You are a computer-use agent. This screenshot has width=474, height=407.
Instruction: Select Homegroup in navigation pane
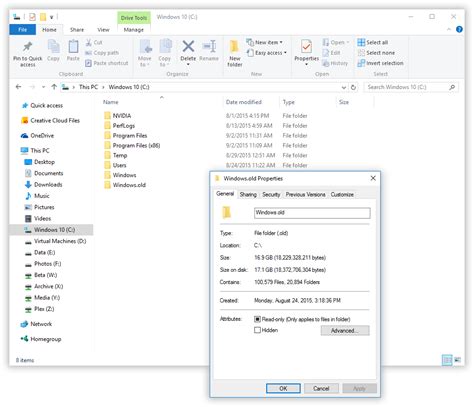(x=41, y=339)
